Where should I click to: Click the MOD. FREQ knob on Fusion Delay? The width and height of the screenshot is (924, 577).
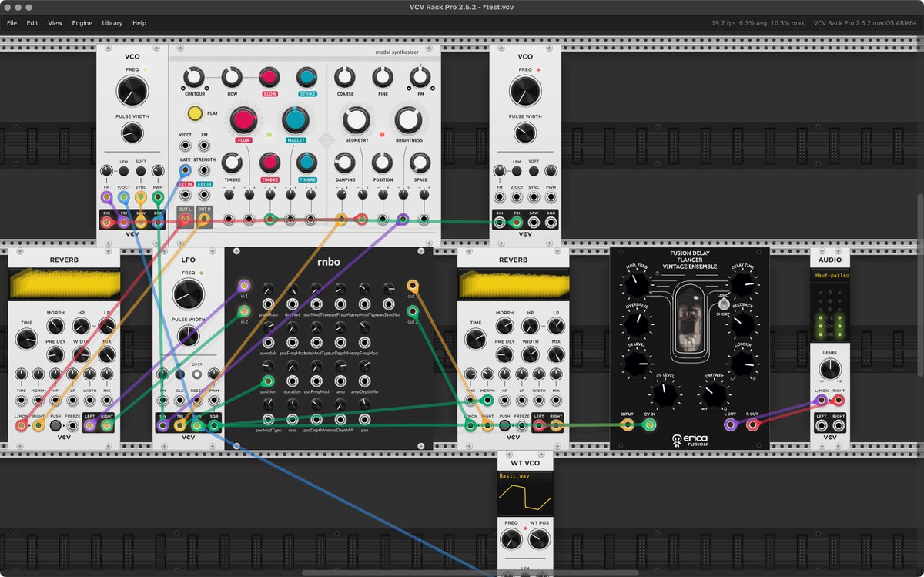(636, 286)
